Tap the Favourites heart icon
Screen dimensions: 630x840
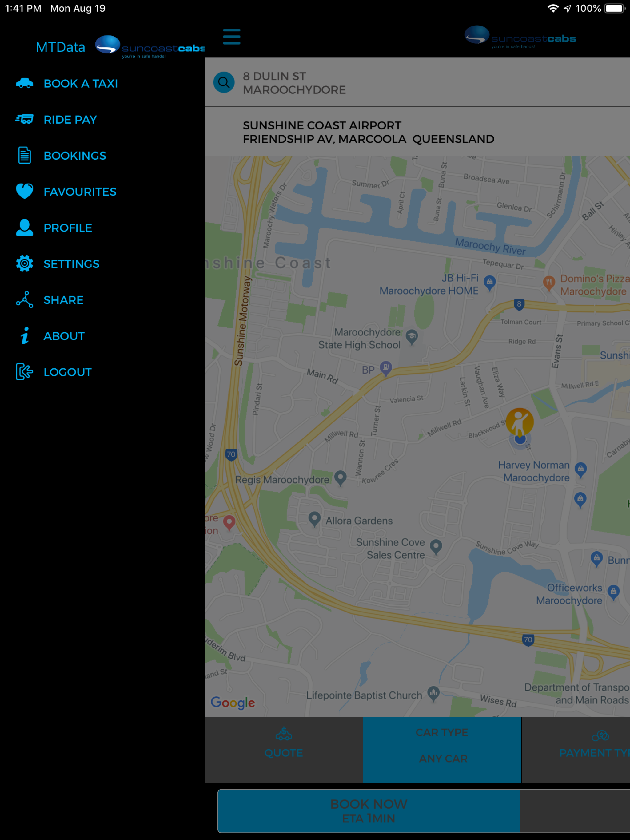click(25, 191)
